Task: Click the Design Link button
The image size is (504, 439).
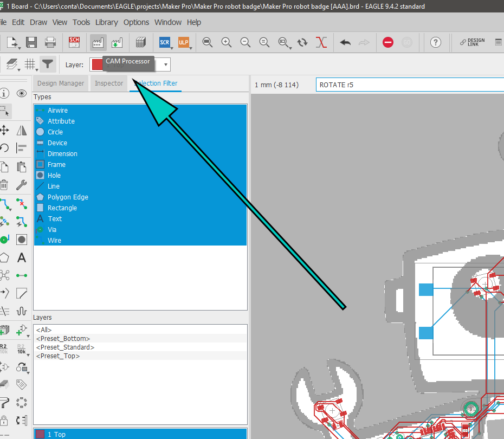Action: [472, 42]
